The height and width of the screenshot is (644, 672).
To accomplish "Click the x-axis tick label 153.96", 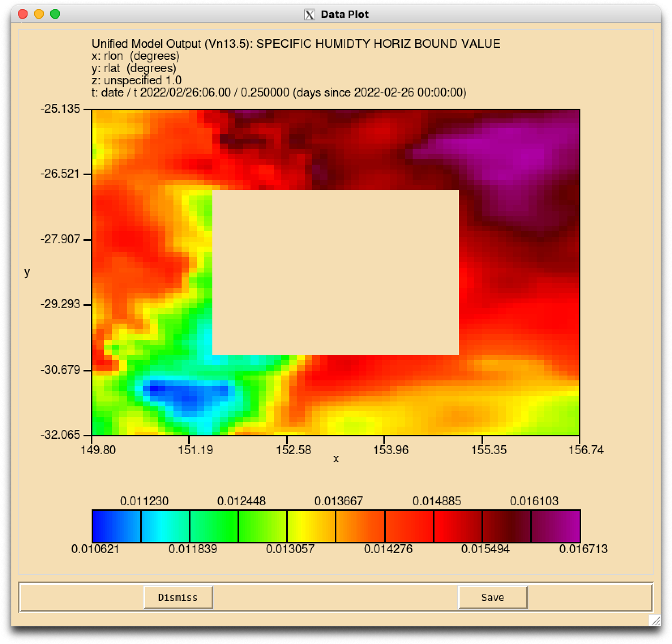I will pos(391,450).
